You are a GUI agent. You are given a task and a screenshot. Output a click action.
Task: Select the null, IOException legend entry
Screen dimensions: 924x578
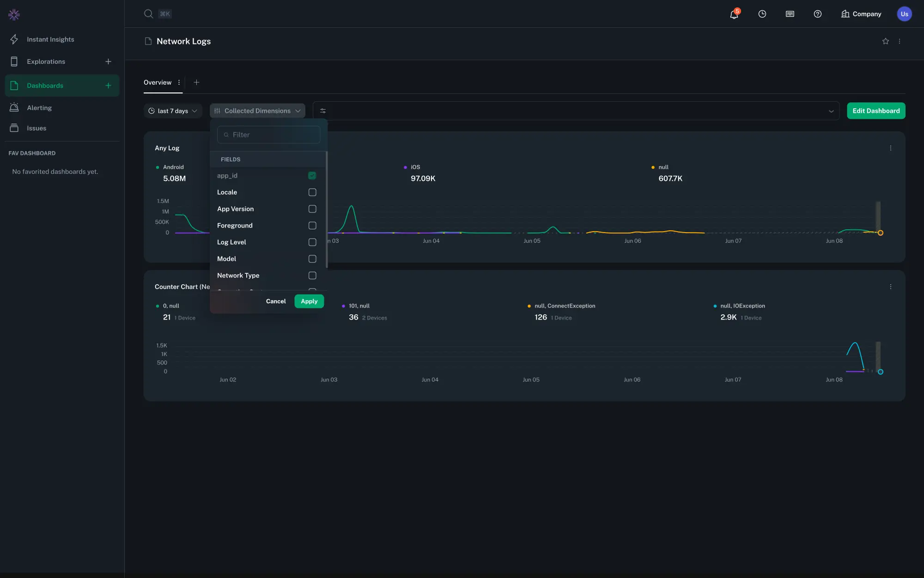pyautogui.click(x=739, y=306)
